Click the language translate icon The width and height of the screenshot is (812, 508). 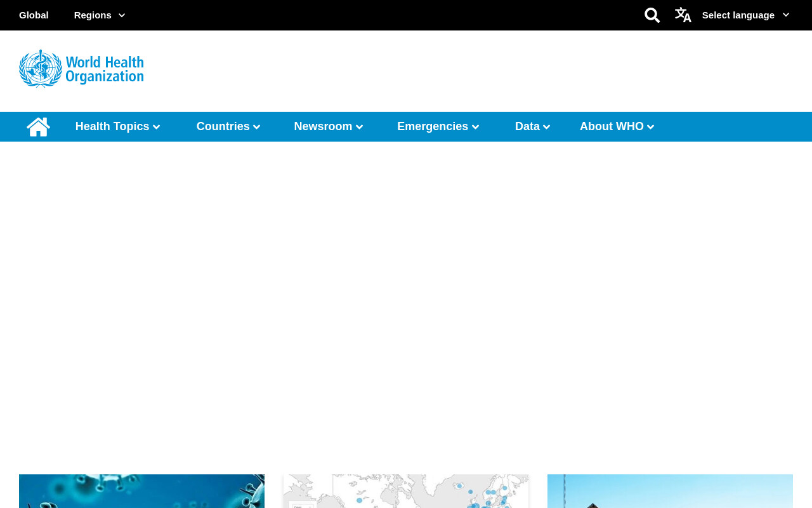(x=683, y=15)
